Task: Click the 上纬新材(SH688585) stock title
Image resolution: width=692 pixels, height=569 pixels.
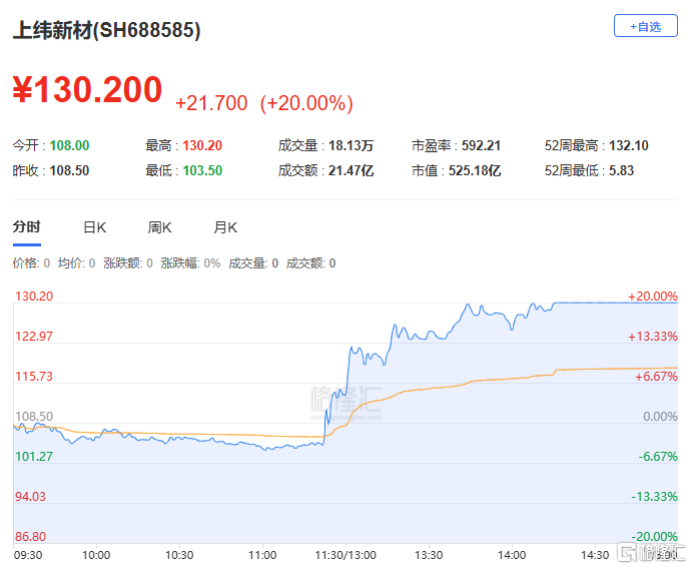Action: click(106, 31)
